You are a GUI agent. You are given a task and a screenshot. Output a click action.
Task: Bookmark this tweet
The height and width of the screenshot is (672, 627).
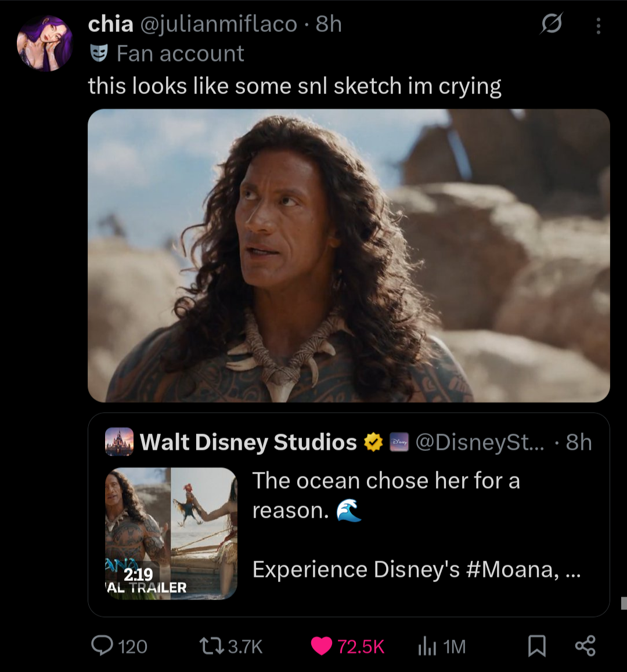pos(536,646)
